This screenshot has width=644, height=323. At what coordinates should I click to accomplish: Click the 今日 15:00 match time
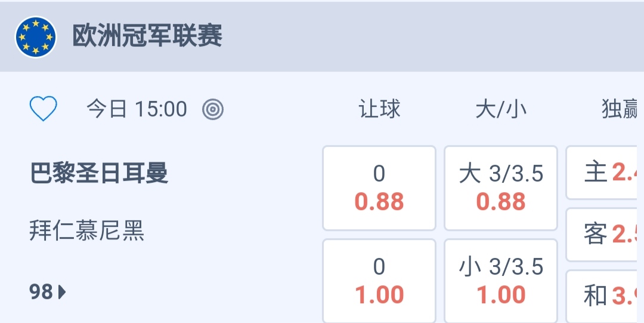tap(137, 109)
